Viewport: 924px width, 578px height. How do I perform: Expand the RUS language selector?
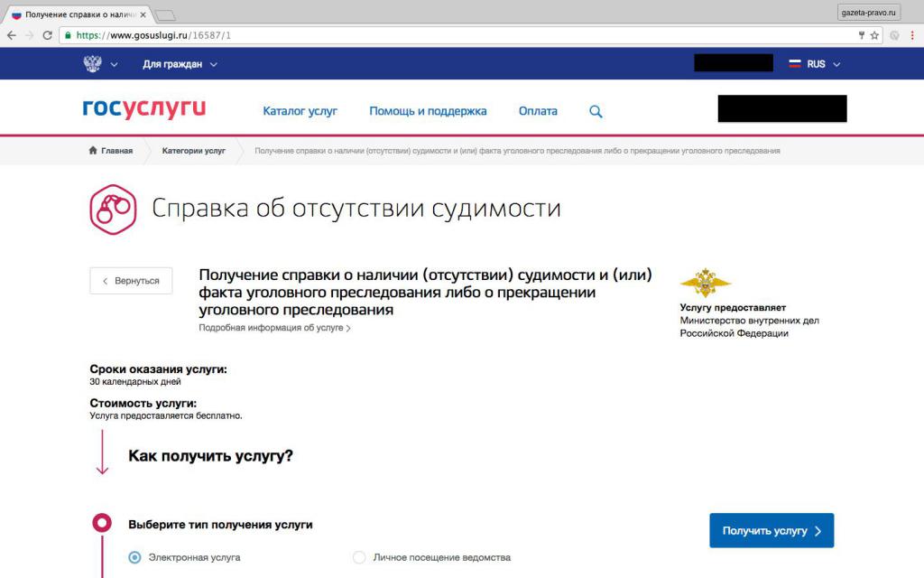pos(814,64)
